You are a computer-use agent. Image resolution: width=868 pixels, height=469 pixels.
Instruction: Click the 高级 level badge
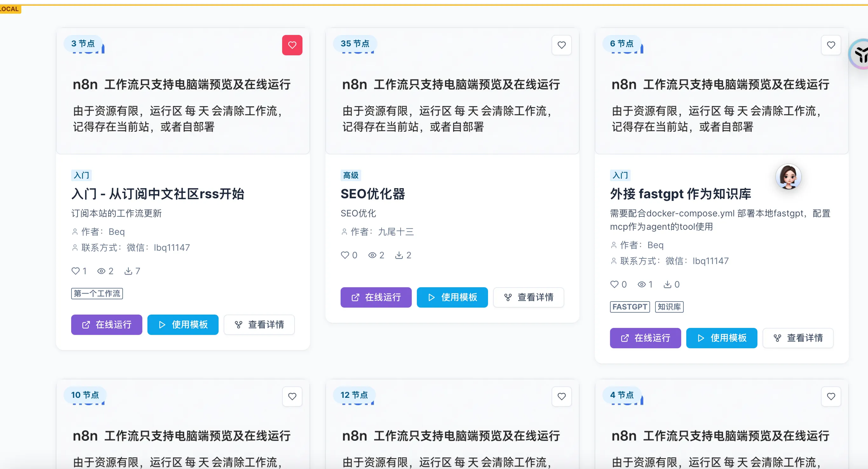click(x=351, y=175)
